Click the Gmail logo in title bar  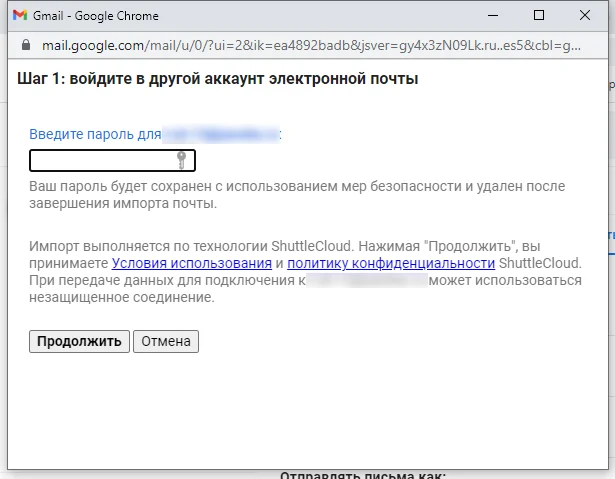tap(20, 15)
